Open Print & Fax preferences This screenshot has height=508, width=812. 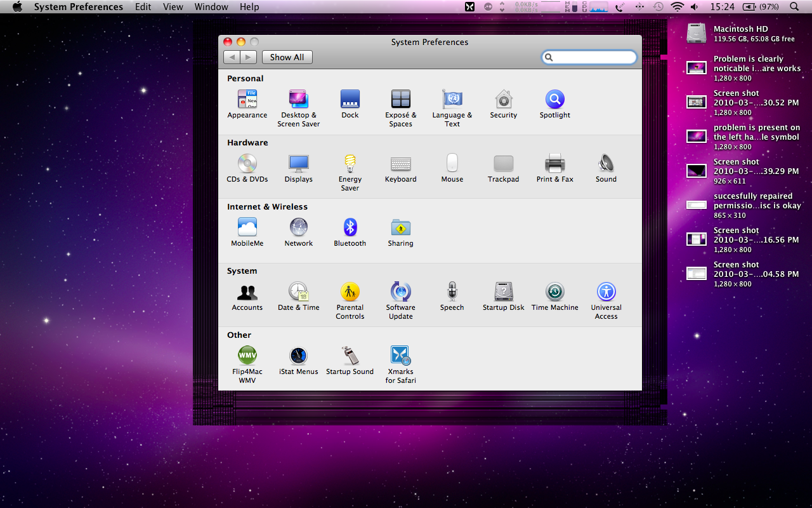click(555, 168)
